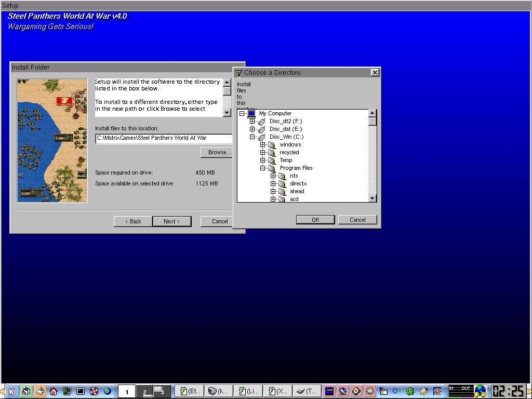Image resolution: width=532 pixels, height=399 pixels.
Task: Collapse the My Computer tree node
Action: coord(242,113)
